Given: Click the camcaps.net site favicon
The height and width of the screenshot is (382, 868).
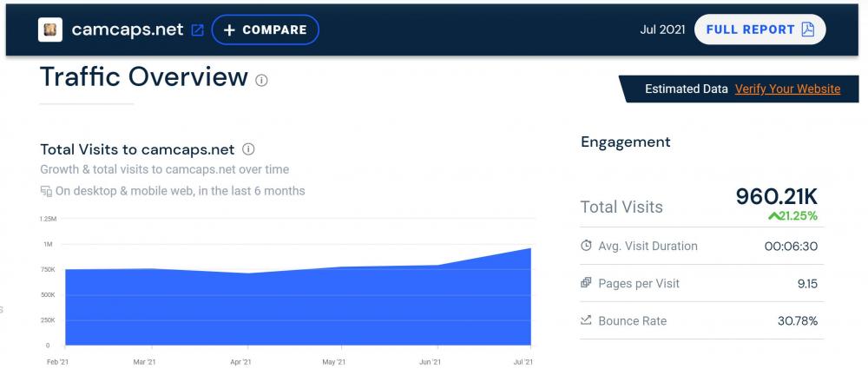Looking at the screenshot, I should [x=50, y=30].
